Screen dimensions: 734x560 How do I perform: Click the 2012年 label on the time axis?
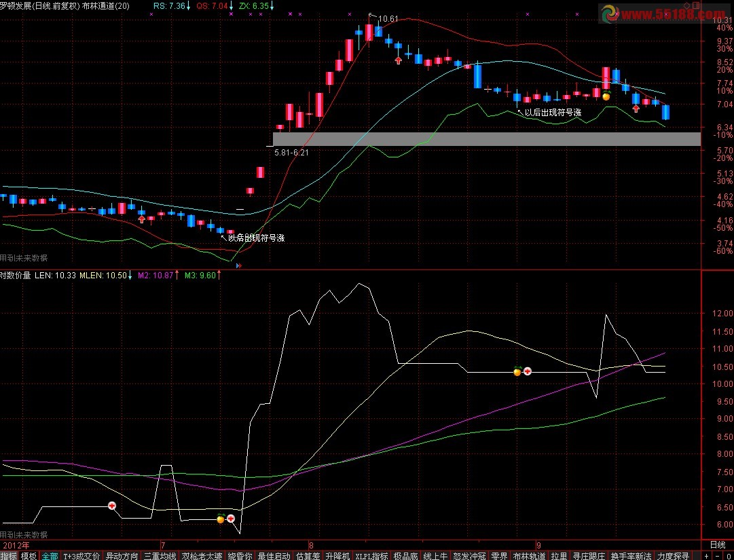click(16, 545)
